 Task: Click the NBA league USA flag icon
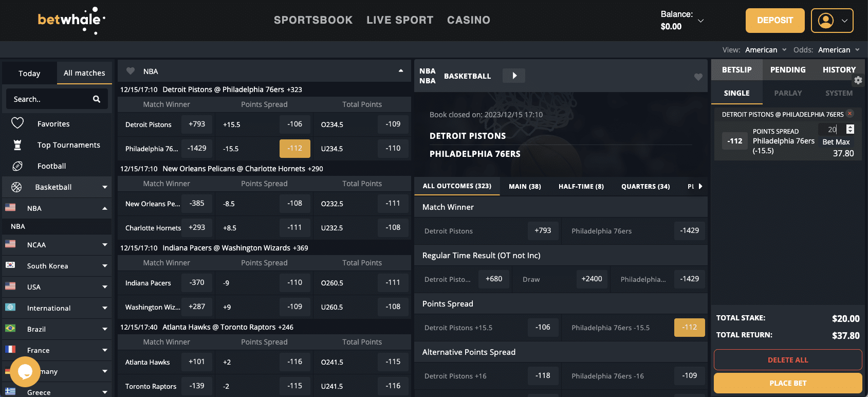pos(10,208)
